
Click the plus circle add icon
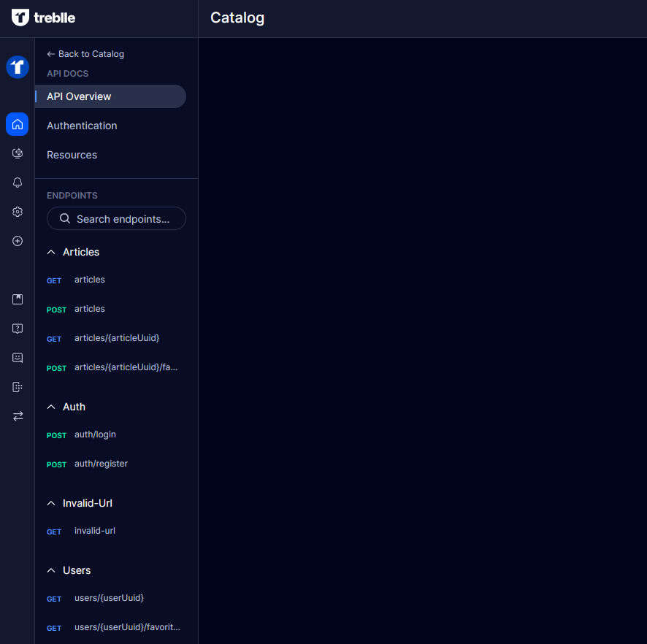point(18,241)
